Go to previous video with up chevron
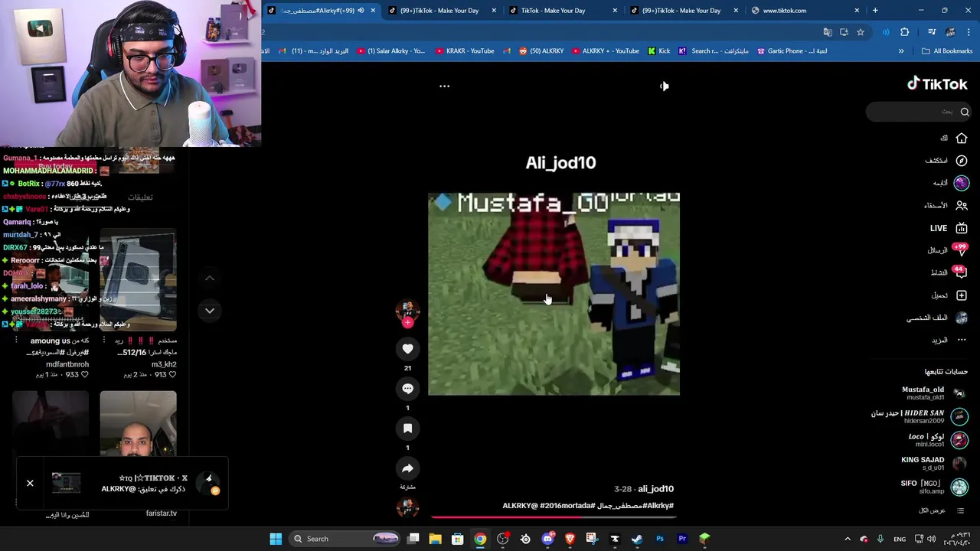 pyautogui.click(x=210, y=279)
